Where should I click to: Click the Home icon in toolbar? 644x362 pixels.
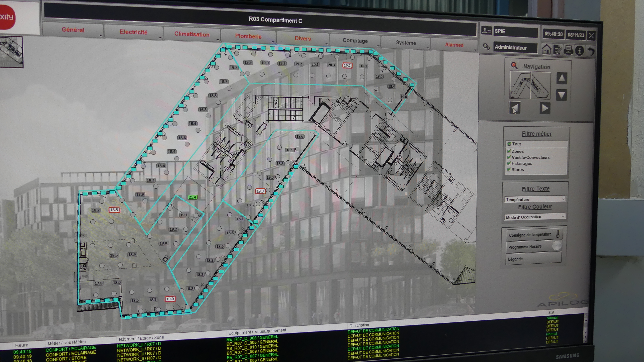[x=546, y=49]
